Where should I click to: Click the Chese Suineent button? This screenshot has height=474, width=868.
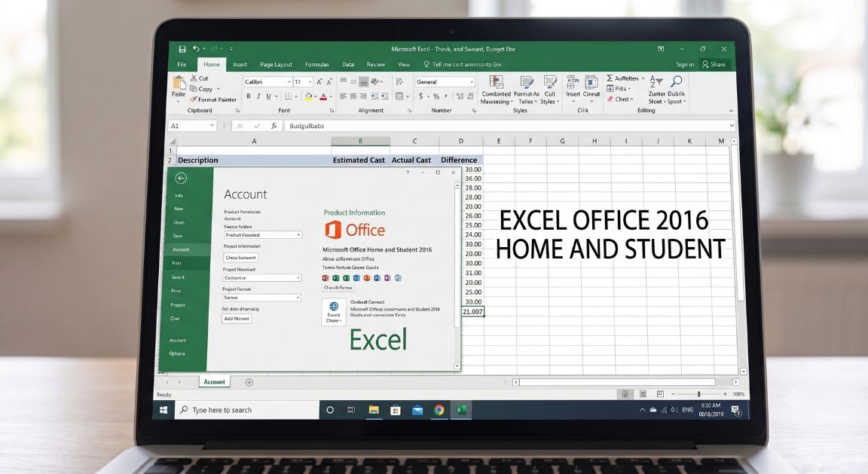tap(241, 258)
